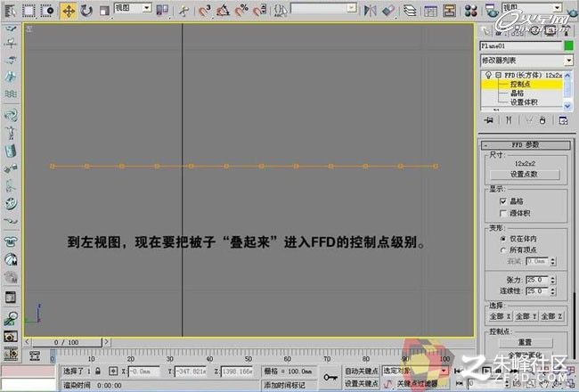Click the Pin Stack icon

(x=488, y=120)
